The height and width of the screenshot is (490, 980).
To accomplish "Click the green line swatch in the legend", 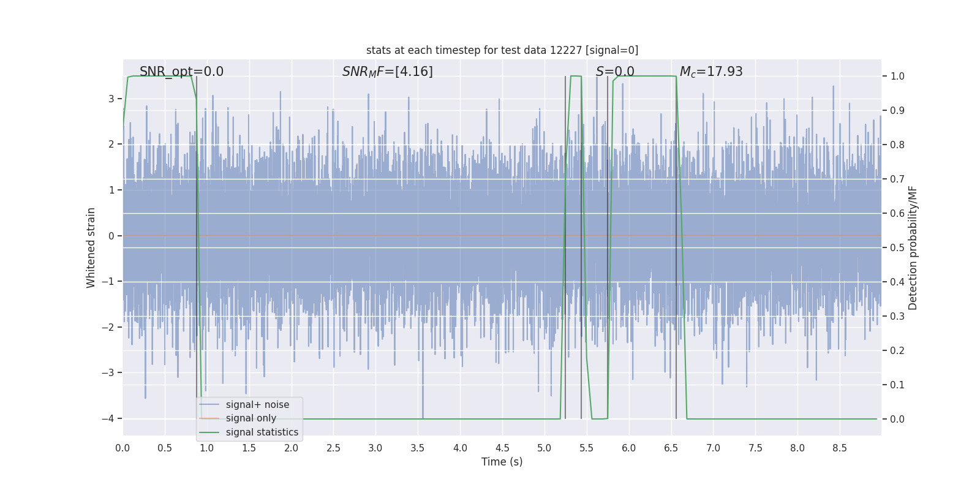I will (x=209, y=432).
